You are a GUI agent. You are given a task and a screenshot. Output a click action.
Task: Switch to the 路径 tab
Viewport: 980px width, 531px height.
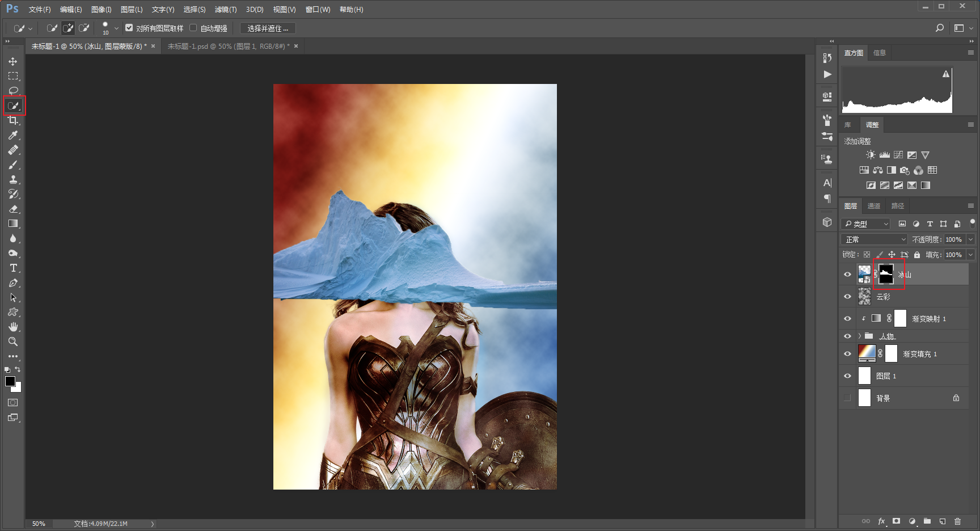[x=898, y=206]
